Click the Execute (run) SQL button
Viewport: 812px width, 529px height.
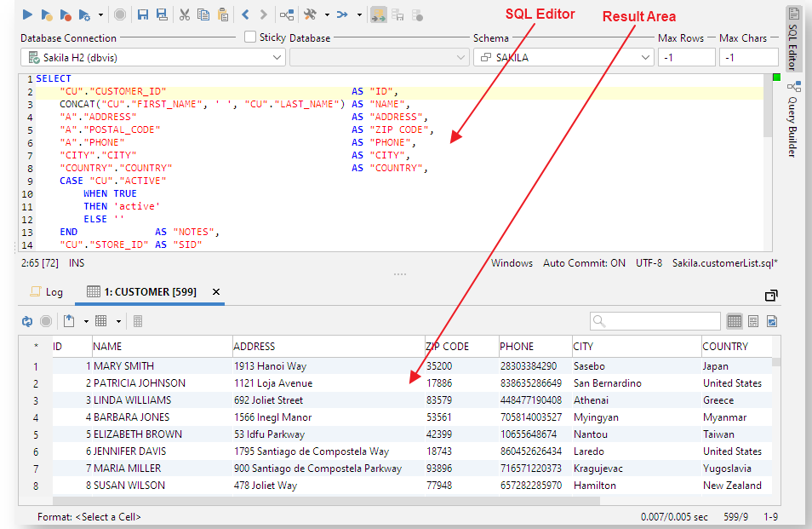(x=27, y=14)
